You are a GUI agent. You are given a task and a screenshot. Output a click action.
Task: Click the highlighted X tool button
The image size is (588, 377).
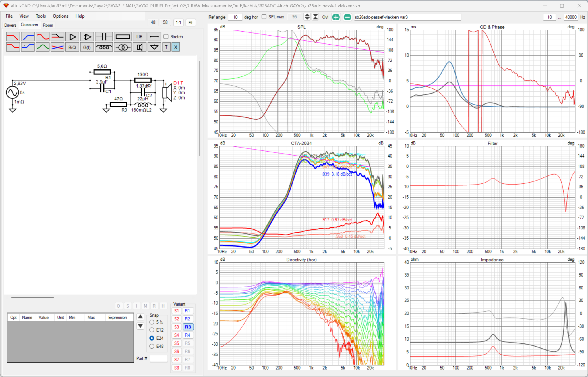[176, 47]
